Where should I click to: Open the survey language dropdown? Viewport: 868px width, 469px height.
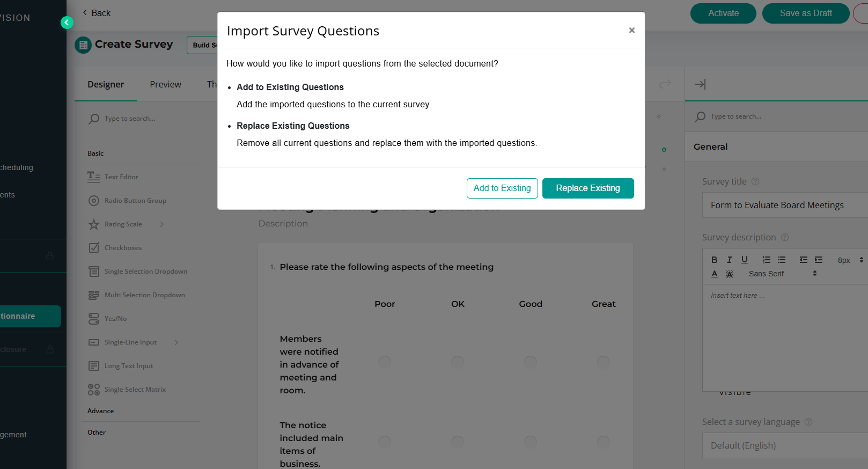785,445
